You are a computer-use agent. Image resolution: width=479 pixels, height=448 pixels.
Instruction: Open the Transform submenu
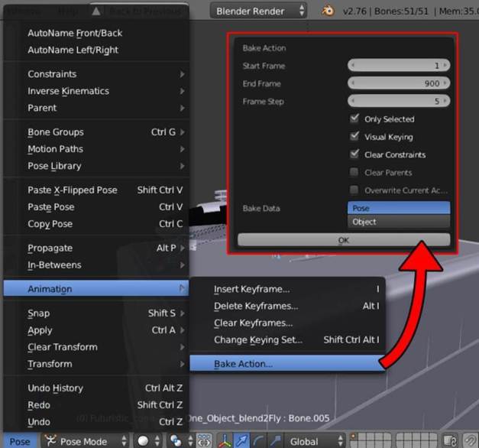(x=96, y=364)
